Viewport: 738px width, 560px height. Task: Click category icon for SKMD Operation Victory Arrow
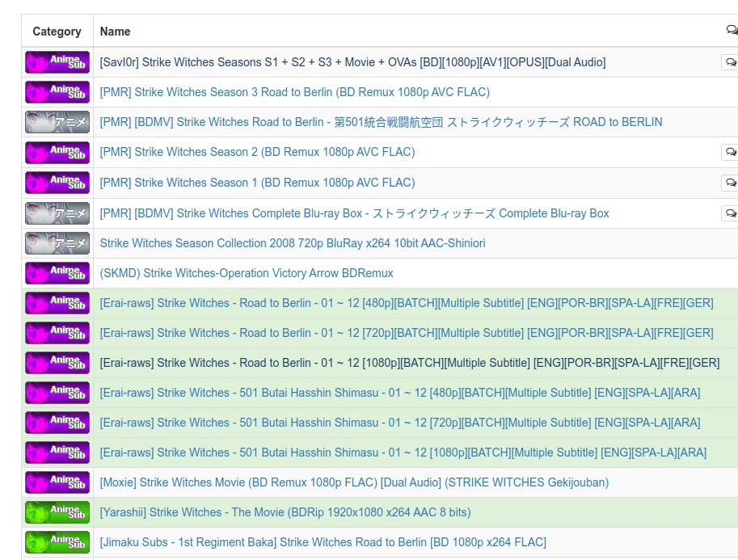pyautogui.click(x=57, y=273)
